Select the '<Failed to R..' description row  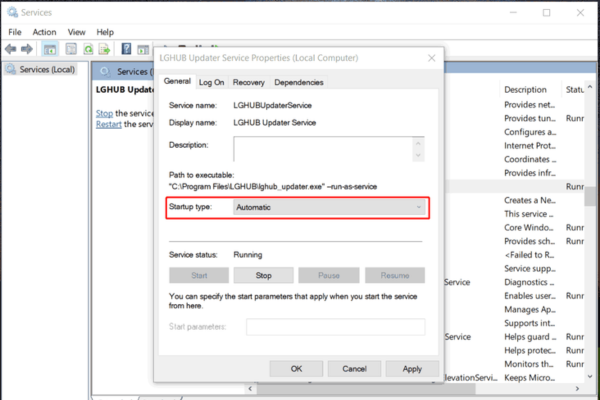pyautogui.click(x=529, y=255)
